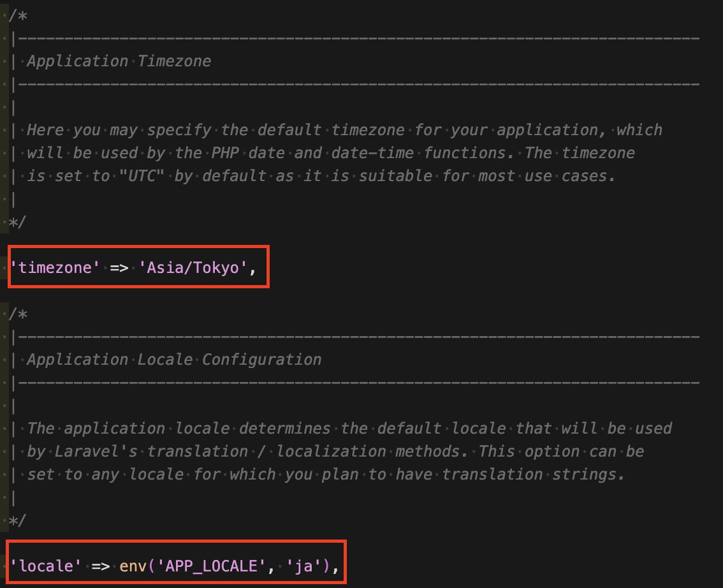Click the Application Timezone comment heading
This screenshot has height=588, width=723.
[119, 61]
